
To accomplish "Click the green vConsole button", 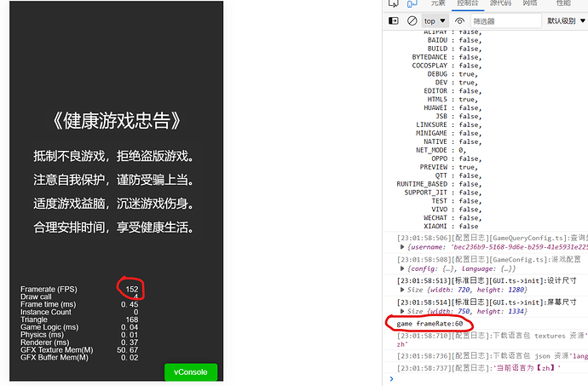I will pyautogui.click(x=191, y=372).
